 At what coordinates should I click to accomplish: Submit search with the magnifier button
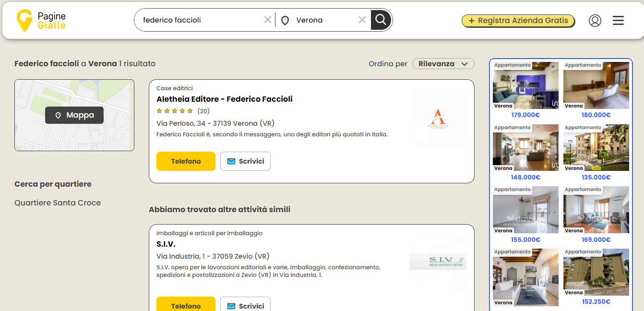(x=381, y=20)
